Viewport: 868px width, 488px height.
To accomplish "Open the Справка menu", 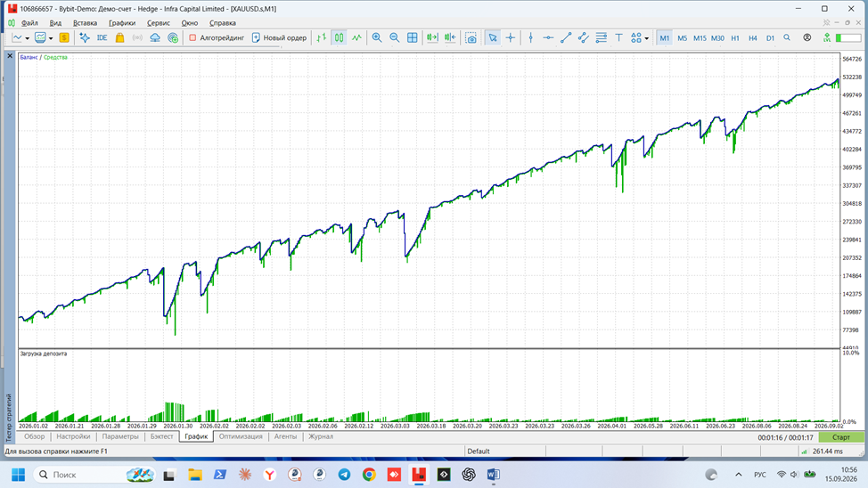I will (x=223, y=22).
